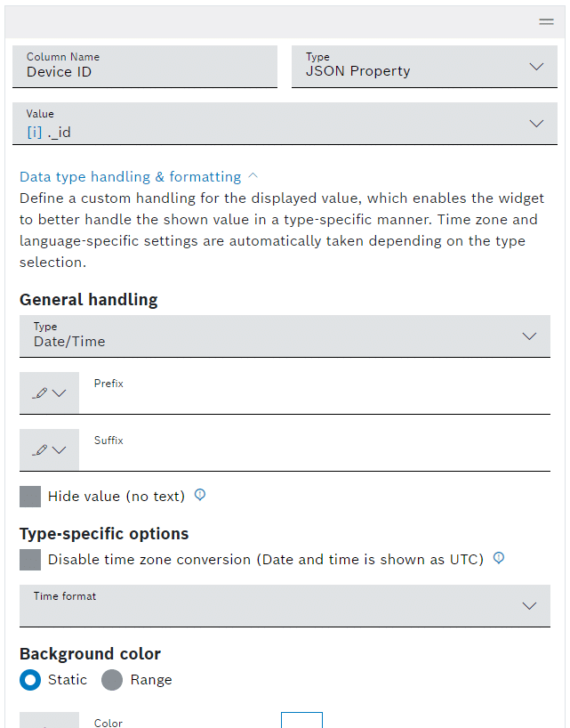Select the Range background color option
The width and height of the screenshot is (570, 728).
(x=112, y=680)
